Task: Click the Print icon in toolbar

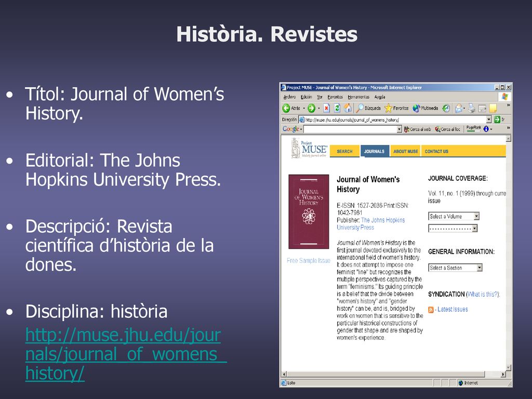Action: 472,108
